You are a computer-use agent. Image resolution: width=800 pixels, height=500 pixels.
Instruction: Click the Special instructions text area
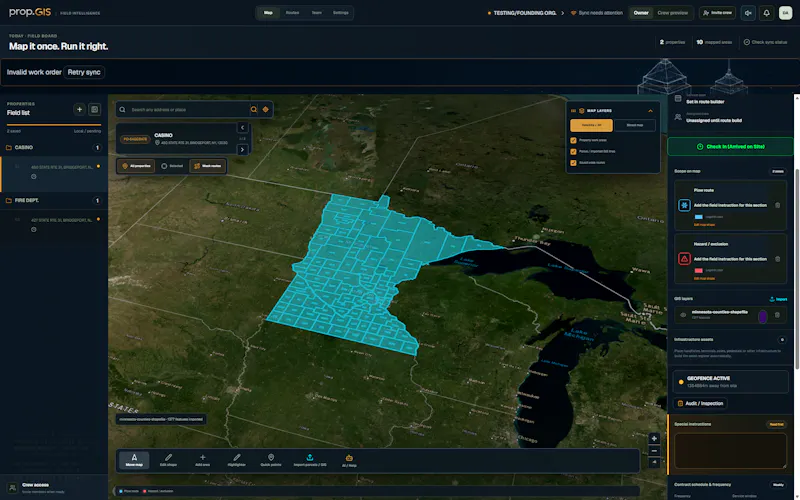click(x=730, y=451)
